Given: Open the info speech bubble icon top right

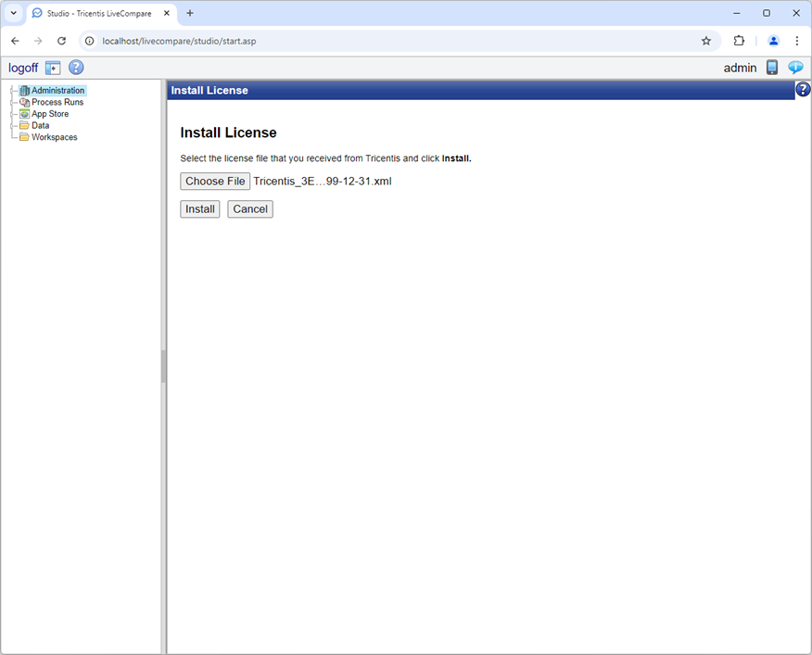Looking at the screenshot, I should pyautogui.click(x=795, y=67).
